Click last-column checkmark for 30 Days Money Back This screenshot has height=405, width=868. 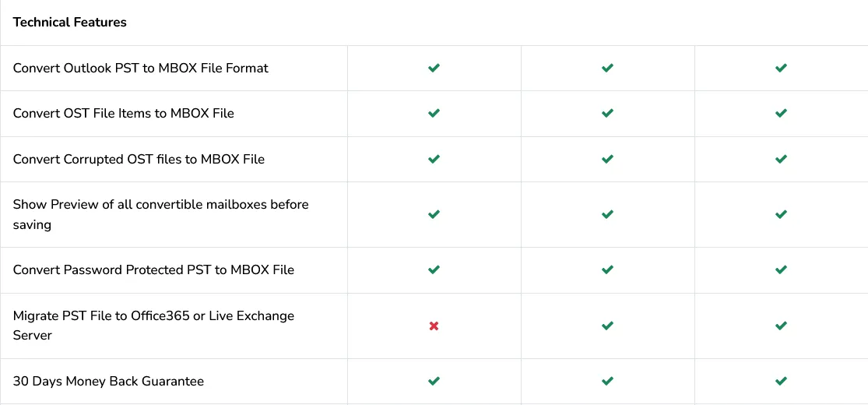[781, 381]
